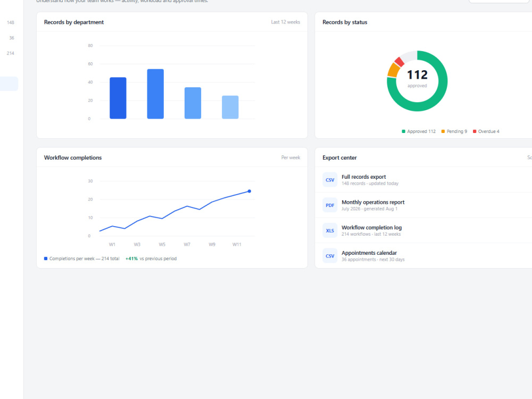532x399 pixels.
Task: Click the 'Workflow completions' card title
Action: coord(73,157)
